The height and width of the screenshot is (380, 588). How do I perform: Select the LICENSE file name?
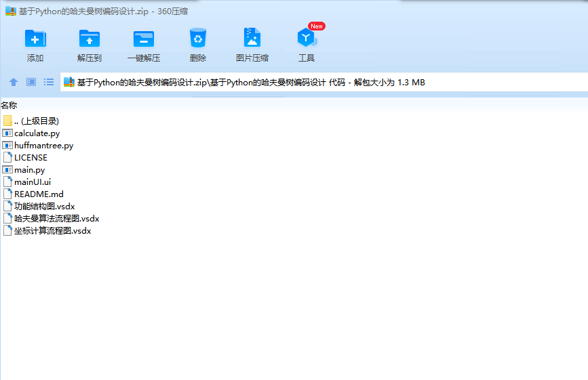31,158
